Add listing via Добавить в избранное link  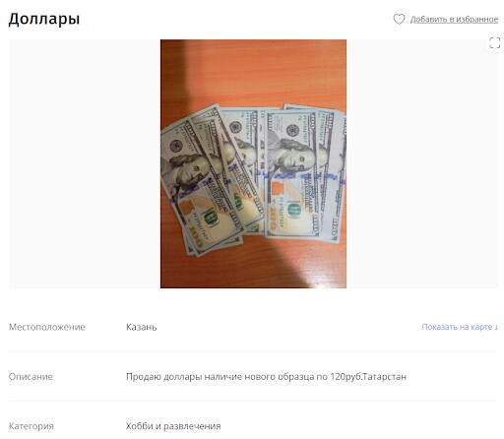(x=454, y=20)
